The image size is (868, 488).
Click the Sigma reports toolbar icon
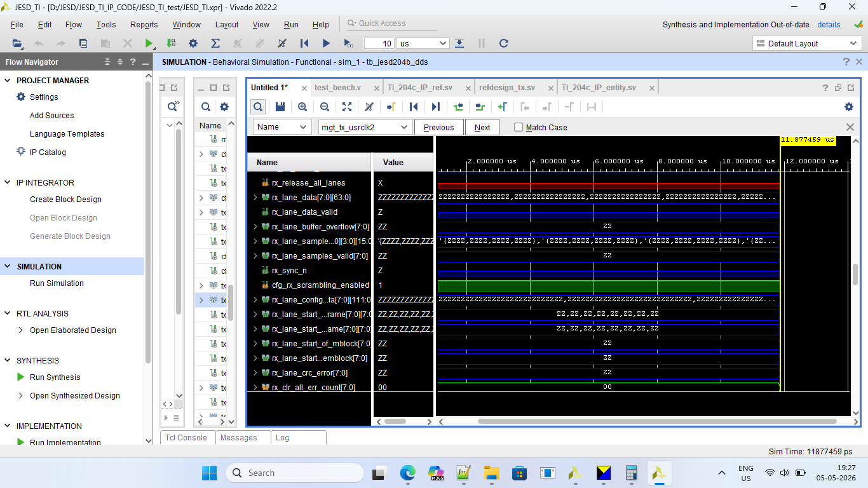click(x=215, y=43)
